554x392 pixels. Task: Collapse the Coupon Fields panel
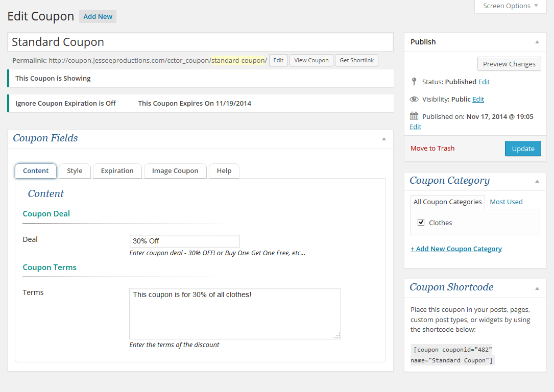(x=384, y=138)
